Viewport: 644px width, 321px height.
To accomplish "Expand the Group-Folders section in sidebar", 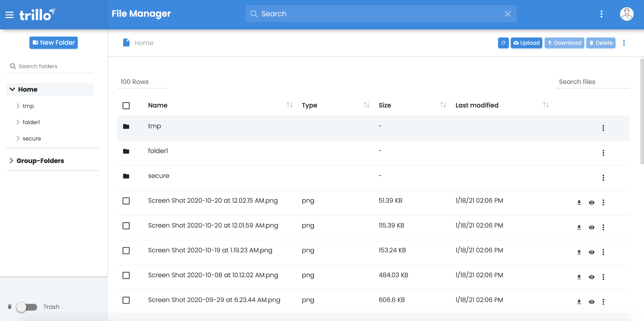I will point(11,160).
